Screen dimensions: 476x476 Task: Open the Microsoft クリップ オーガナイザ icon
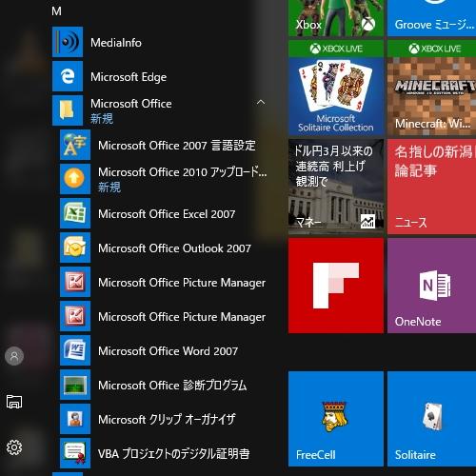tap(75, 419)
